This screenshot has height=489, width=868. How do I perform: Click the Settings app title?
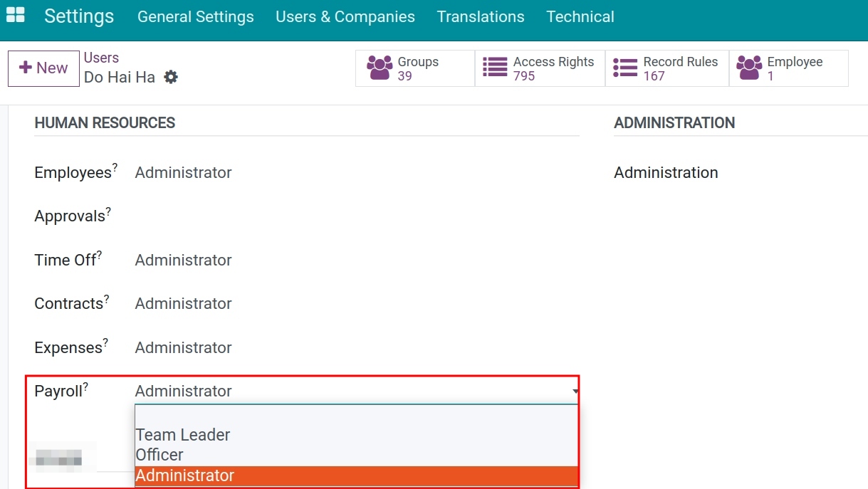79,16
